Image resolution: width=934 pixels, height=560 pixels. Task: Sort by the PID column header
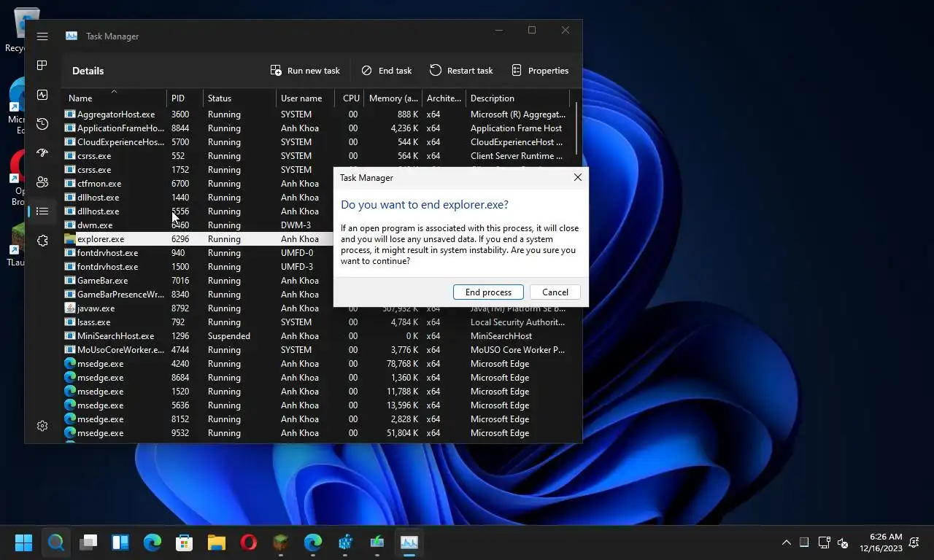point(185,98)
